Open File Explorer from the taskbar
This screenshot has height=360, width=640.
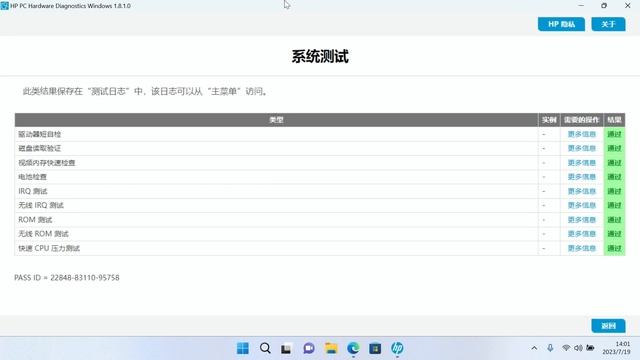coord(331,348)
